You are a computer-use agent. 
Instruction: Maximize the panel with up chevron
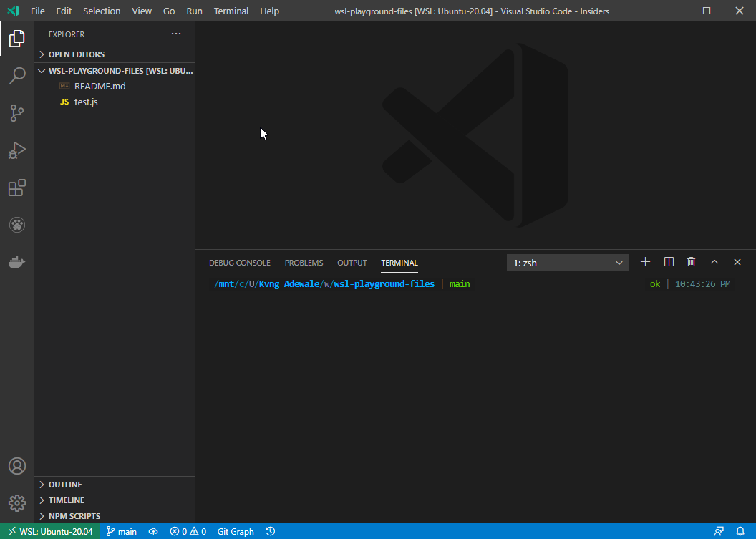click(714, 262)
